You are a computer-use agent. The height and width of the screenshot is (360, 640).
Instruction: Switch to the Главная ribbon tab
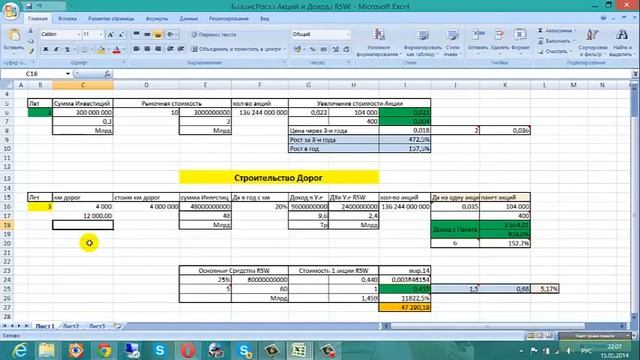38,19
